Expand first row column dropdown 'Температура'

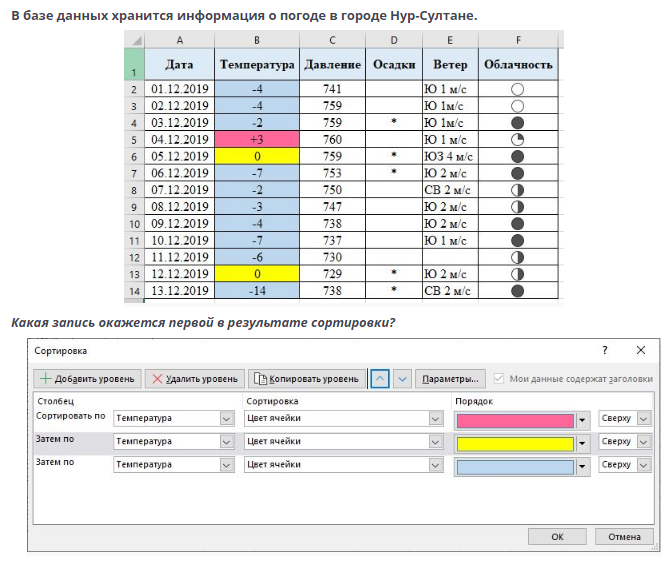227,419
